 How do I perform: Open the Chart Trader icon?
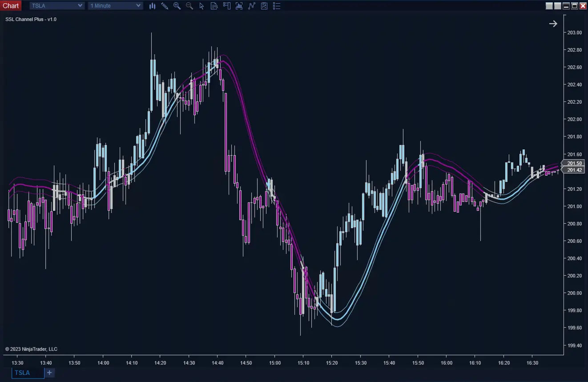227,6
